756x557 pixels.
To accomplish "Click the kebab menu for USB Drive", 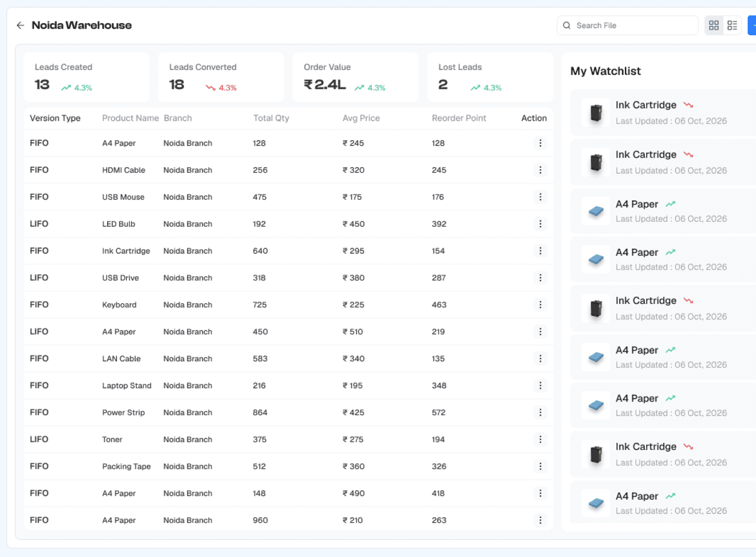I will click(x=540, y=278).
